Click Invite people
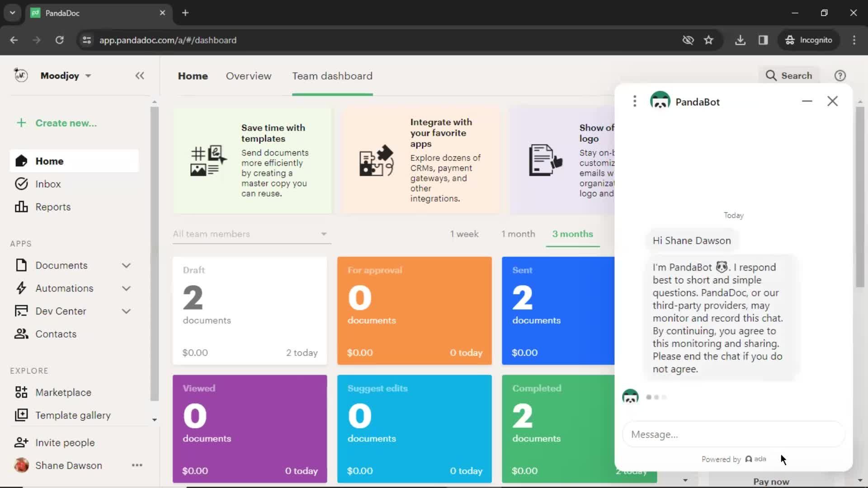 click(65, 442)
